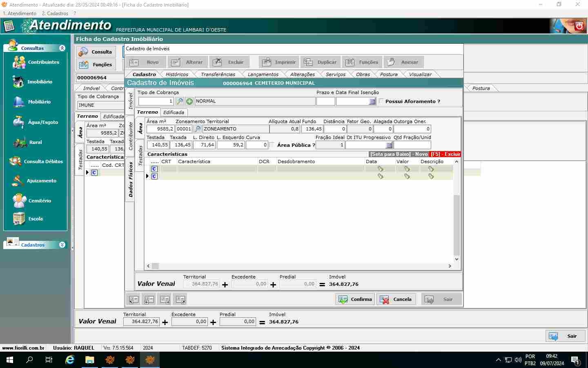Open the Edificada sub-tab in the dialog

coord(174,112)
